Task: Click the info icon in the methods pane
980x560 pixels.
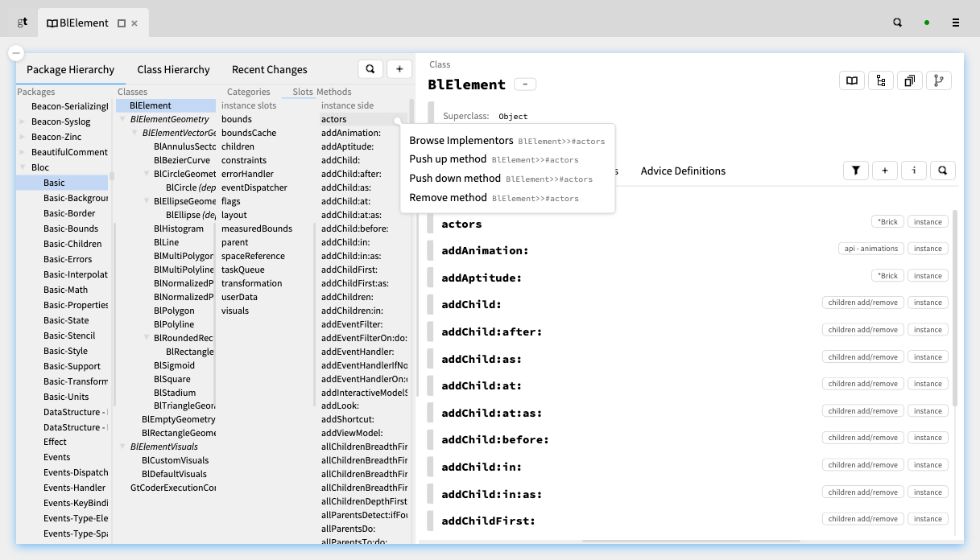Action: [x=913, y=170]
